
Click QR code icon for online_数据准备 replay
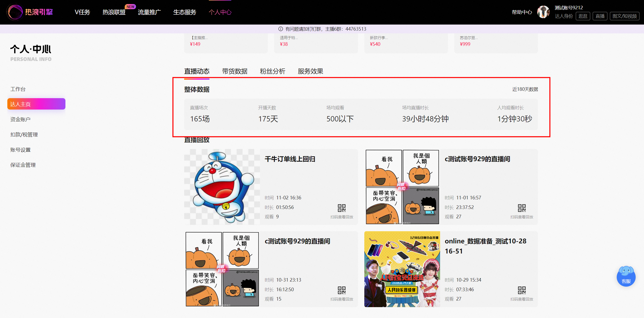522,290
